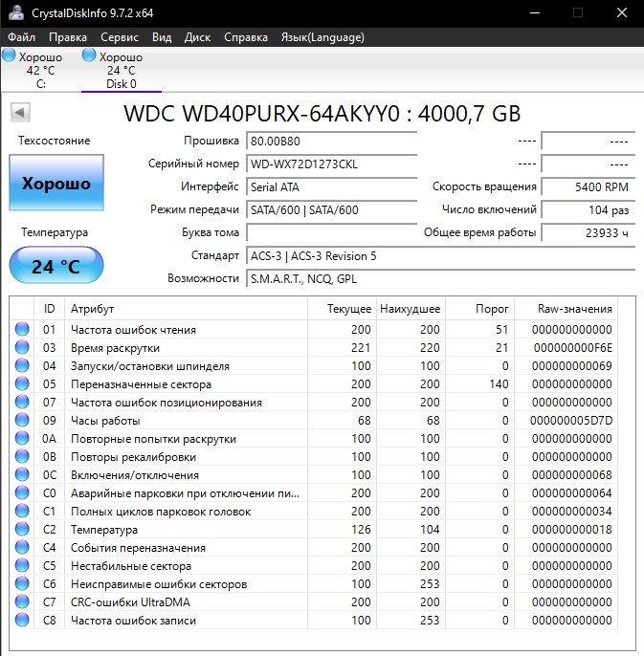Open the Справка menu
This screenshot has width=644, height=656.
(x=246, y=37)
